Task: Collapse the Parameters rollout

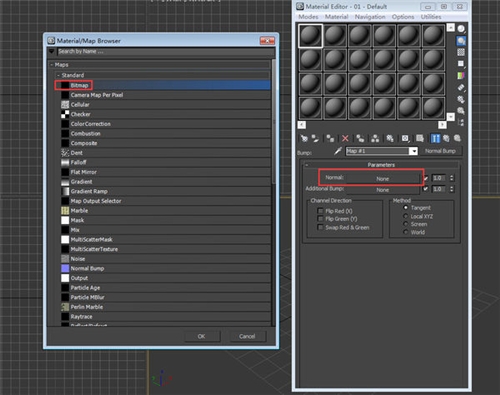Action: click(306, 165)
